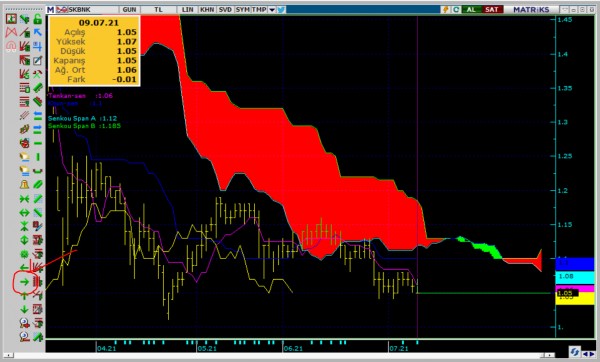This screenshot has height=362, width=600.
Task: Open the dropdown arrow next to TMP
Action: click(x=272, y=10)
